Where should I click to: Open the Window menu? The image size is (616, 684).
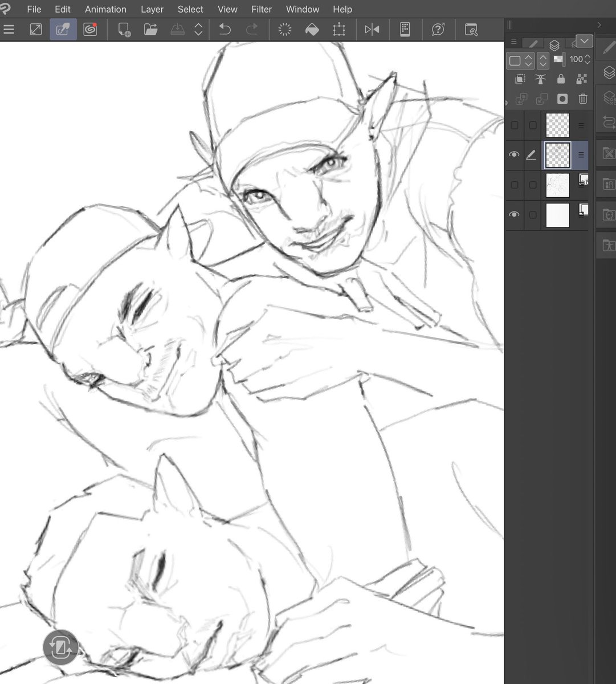(x=303, y=9)
